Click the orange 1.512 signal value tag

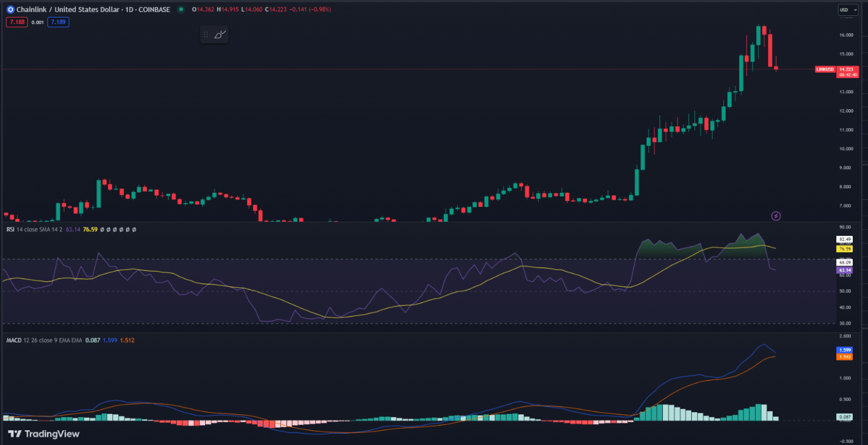click(x=845, y=357)
